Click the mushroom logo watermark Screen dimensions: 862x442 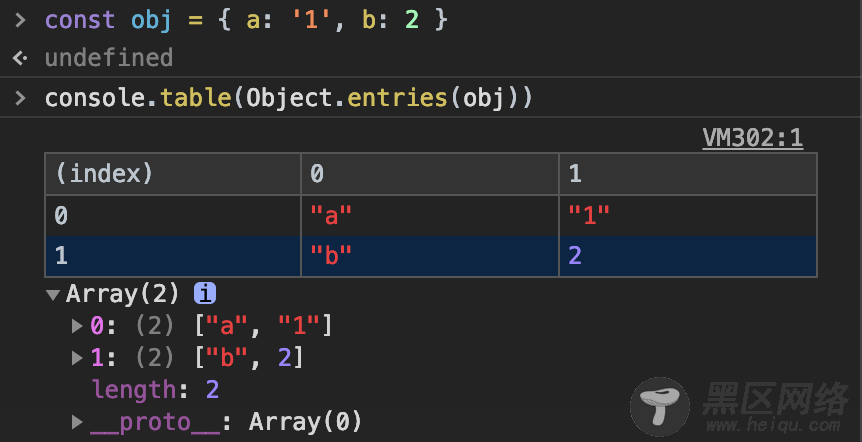(x=661, y=407)
